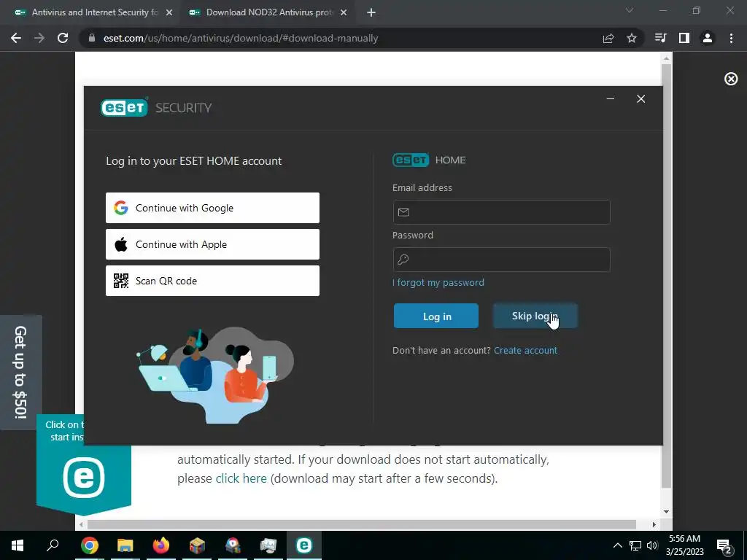Screen dimensions: 747x560
Task: Continue with Google sign-in button
Action: (212, 208)
